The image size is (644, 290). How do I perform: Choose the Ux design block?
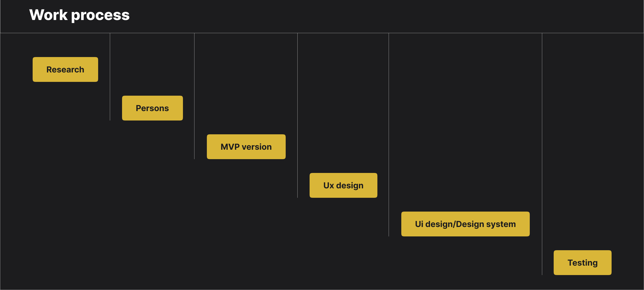(x=343, y=185)
